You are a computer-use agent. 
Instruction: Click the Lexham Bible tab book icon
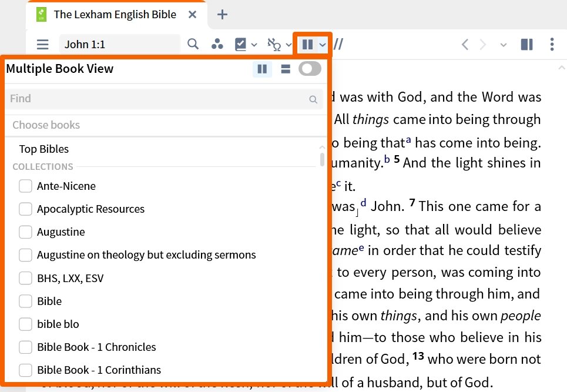41,15
